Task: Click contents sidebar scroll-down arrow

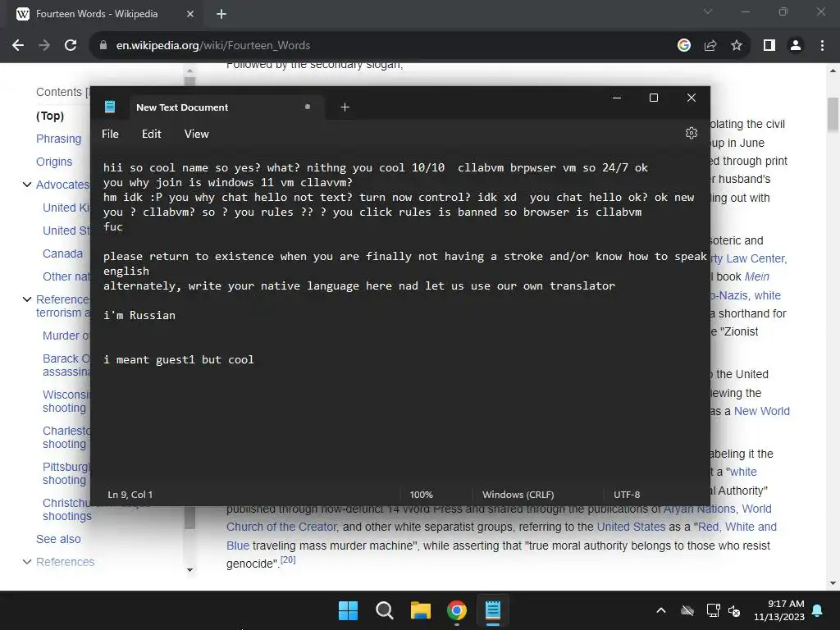Action: point(189,569)
